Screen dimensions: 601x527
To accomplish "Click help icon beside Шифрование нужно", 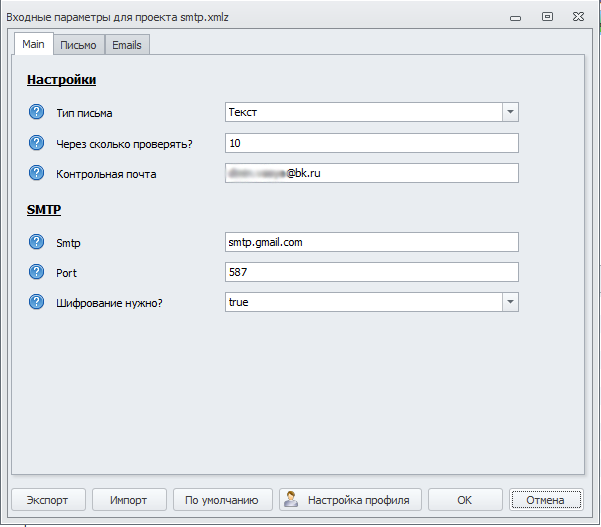I will pos(37,301).
